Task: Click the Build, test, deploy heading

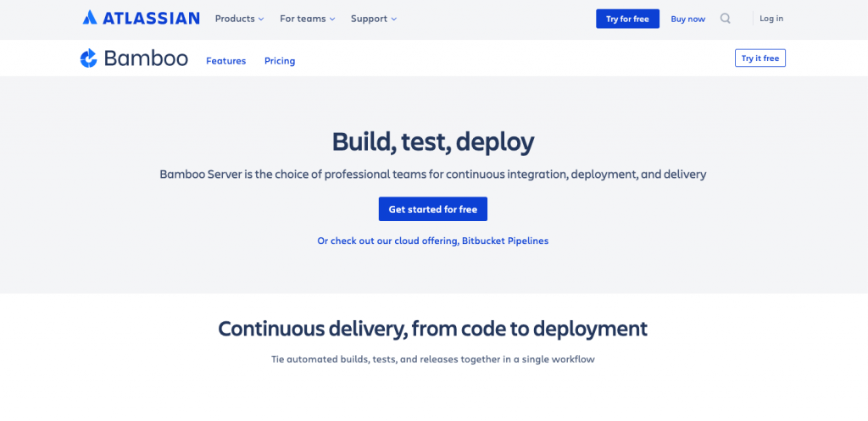Action: [433, 142]
